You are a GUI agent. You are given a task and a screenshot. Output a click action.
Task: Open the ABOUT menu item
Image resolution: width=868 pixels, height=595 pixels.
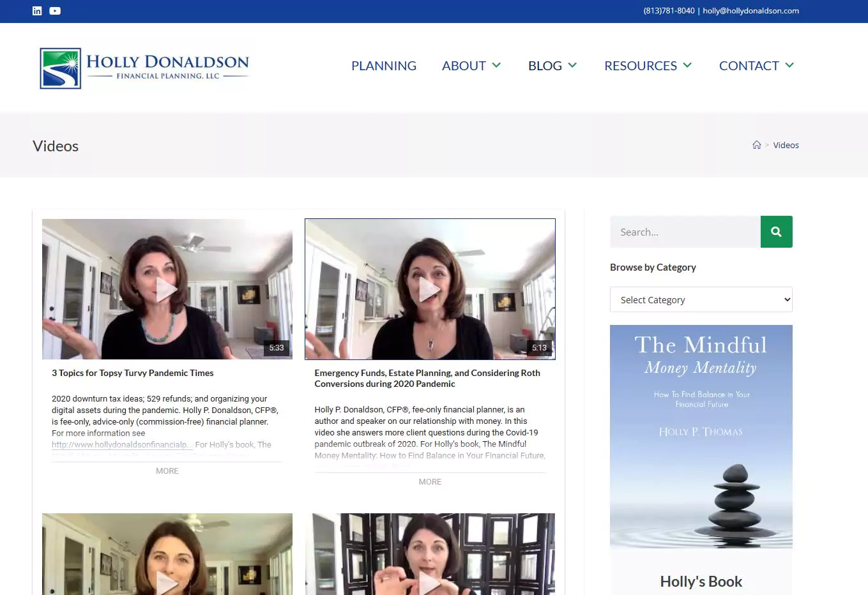click(x=464, y=66)
